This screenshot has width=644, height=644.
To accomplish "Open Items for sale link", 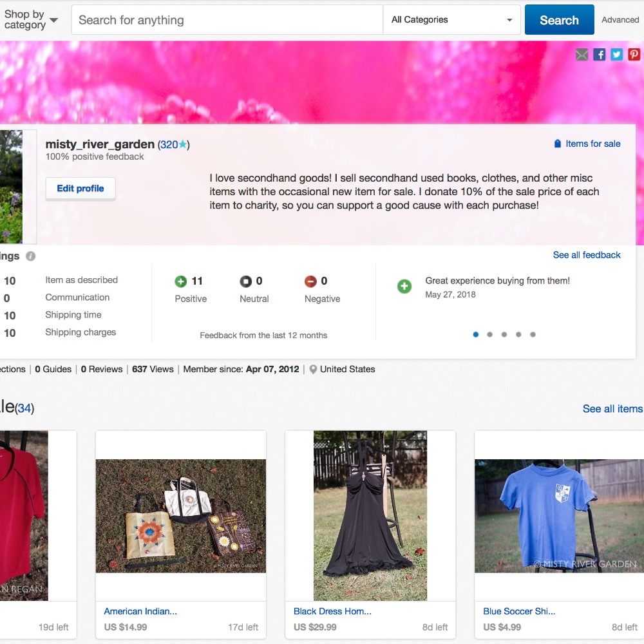I will [x=587, y=144].
